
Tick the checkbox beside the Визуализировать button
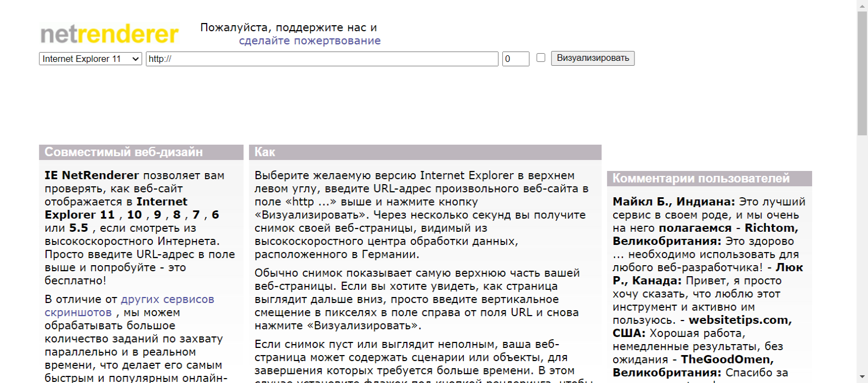tap(541, 58)
